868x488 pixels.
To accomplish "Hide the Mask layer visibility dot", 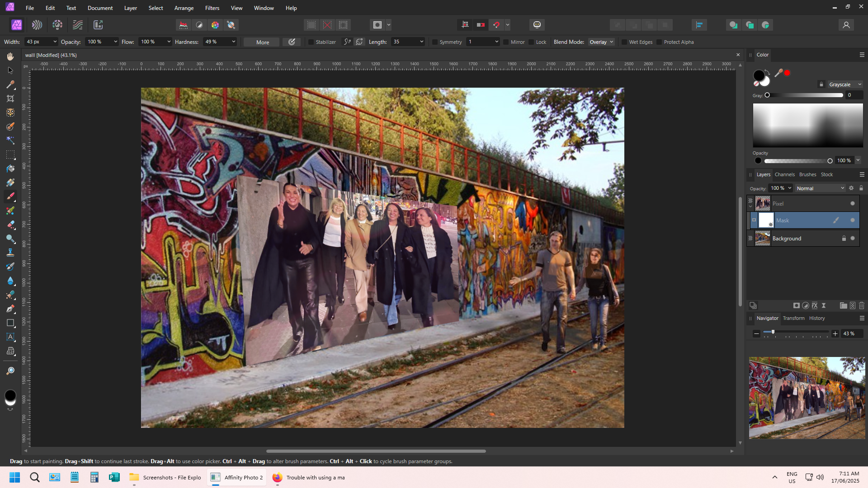I will tap(853, 220).
